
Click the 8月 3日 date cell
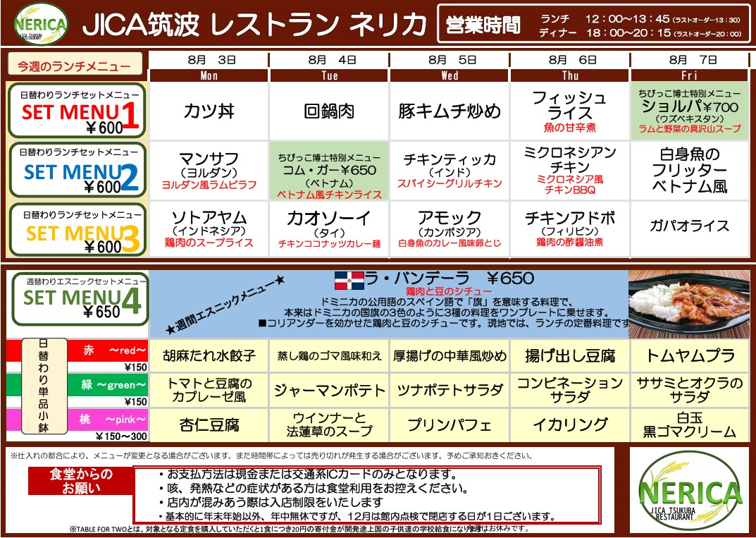(209, 60)
